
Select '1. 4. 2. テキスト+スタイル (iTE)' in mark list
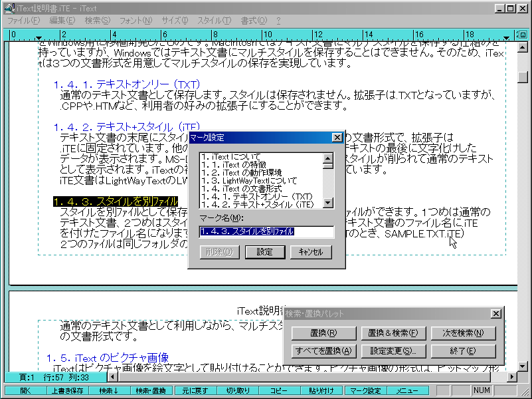(260, 204)
